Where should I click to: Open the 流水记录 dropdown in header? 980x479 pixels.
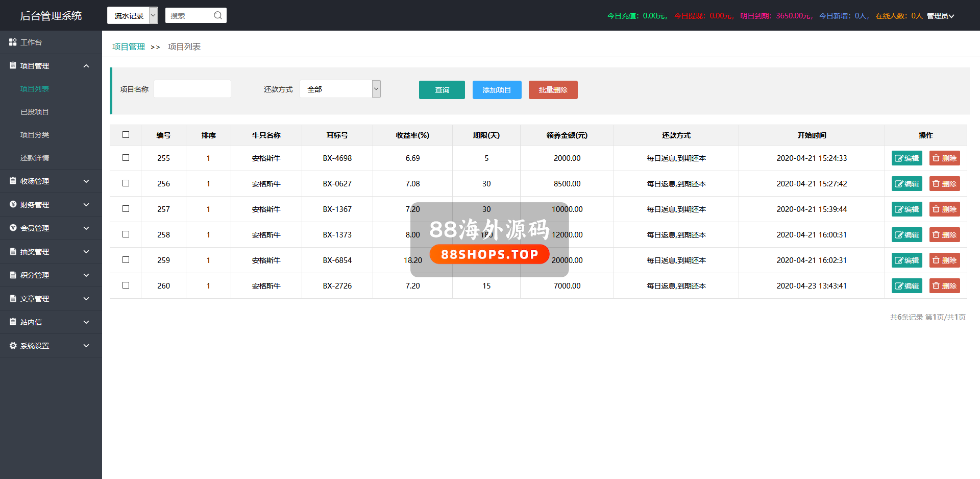[132, 15]
